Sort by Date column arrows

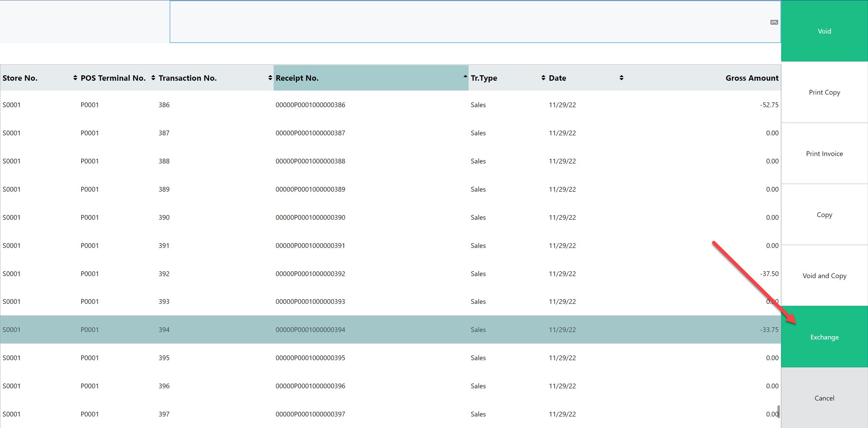coord(621,78)
